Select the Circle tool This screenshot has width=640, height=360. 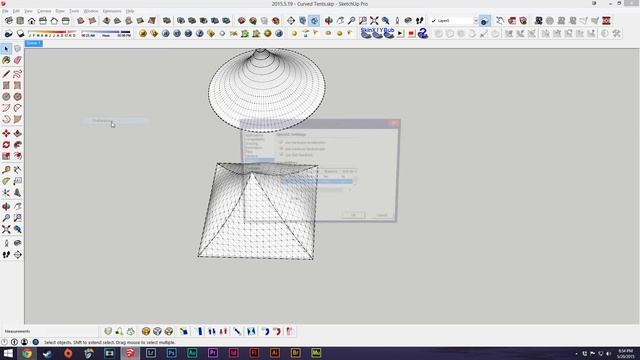click(x=6, y=97)
